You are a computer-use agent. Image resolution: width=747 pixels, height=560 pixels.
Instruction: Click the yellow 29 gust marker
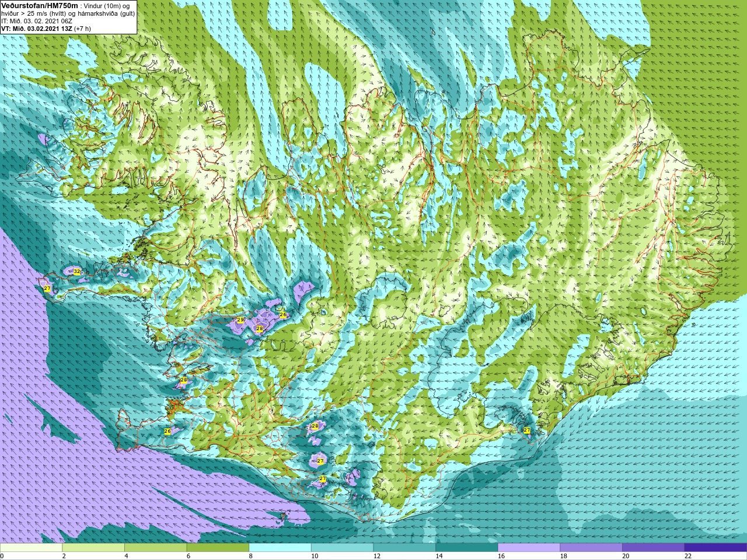(x=240, y=320)
